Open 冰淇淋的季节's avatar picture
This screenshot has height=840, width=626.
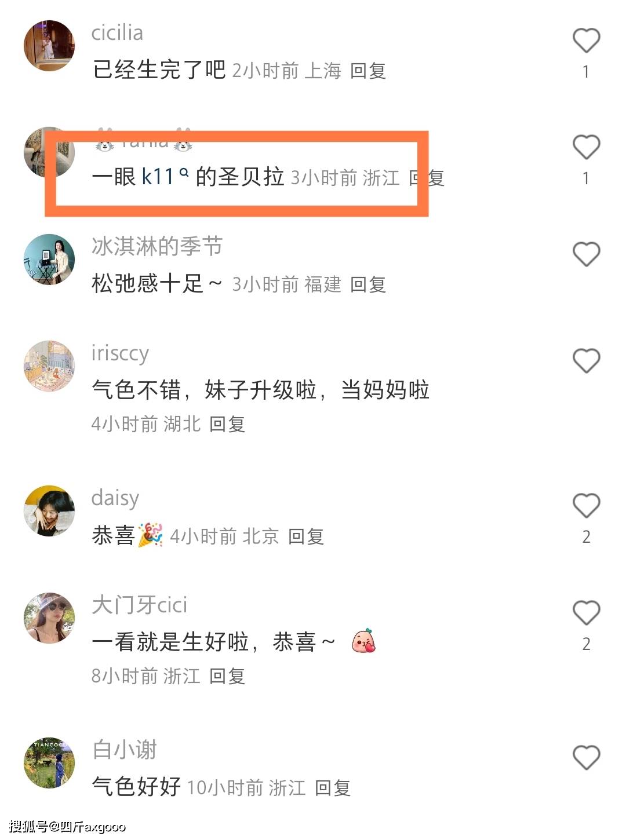click(x=49, y=259)
